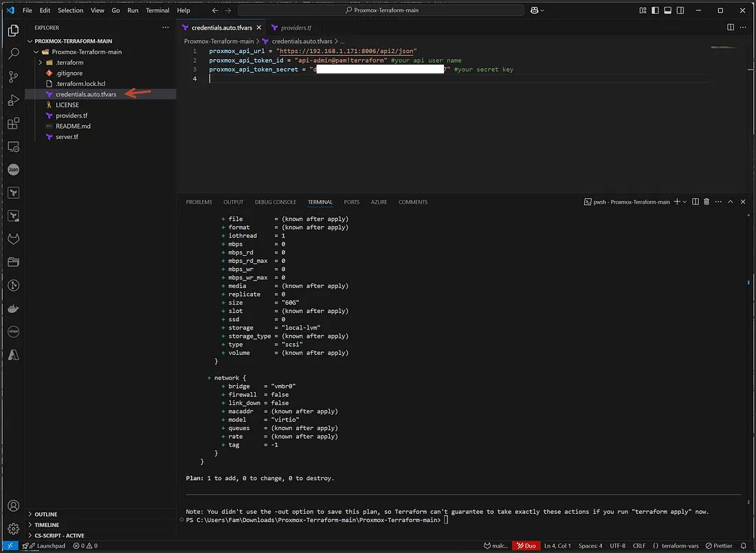
Task: Switch to the PROBLEMS panel tab
Action: (199, 202)
